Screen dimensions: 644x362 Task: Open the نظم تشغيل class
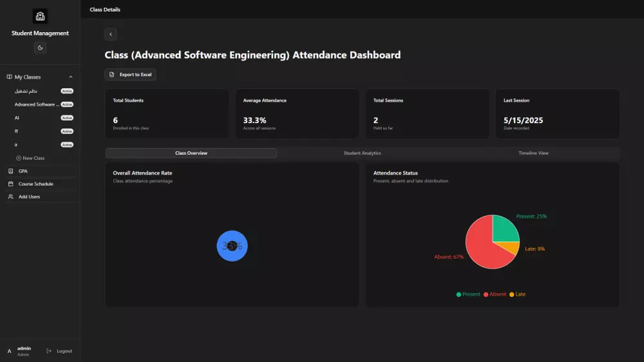point(26,91)
